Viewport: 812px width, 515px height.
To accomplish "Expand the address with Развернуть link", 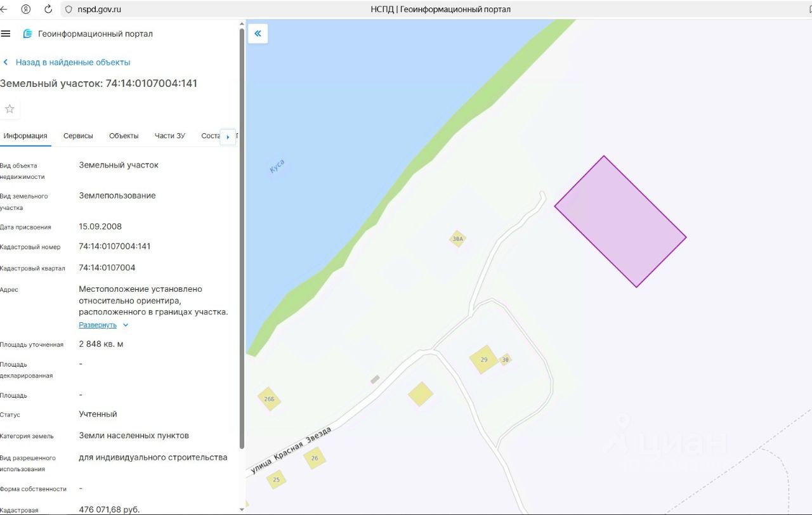I will tap(98, 325).
